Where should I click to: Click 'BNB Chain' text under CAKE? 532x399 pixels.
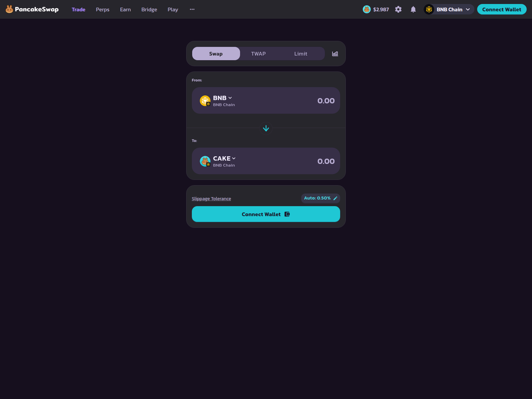(224, 165)
